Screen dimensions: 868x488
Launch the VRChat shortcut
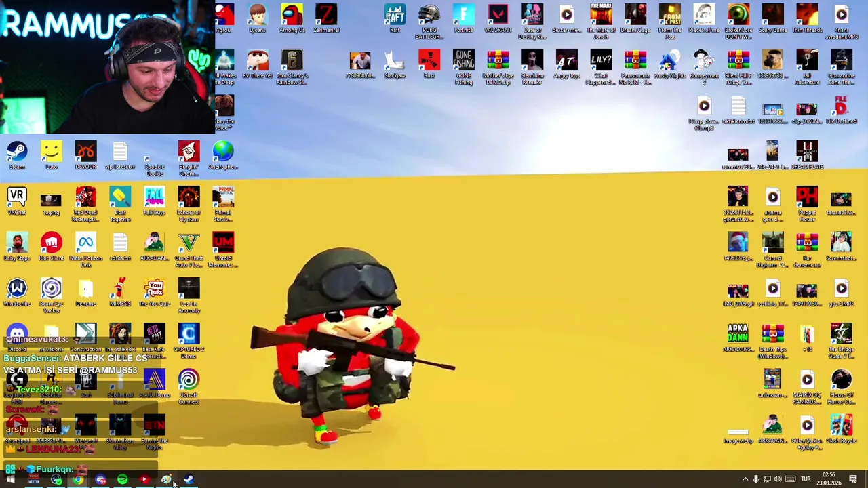(x=17, y=201)
